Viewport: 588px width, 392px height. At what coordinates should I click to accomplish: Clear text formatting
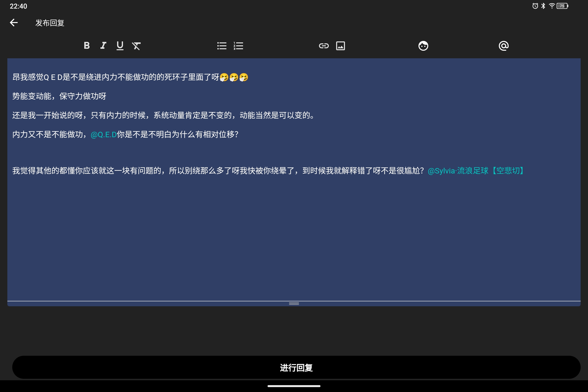click(x=136, y=46)
